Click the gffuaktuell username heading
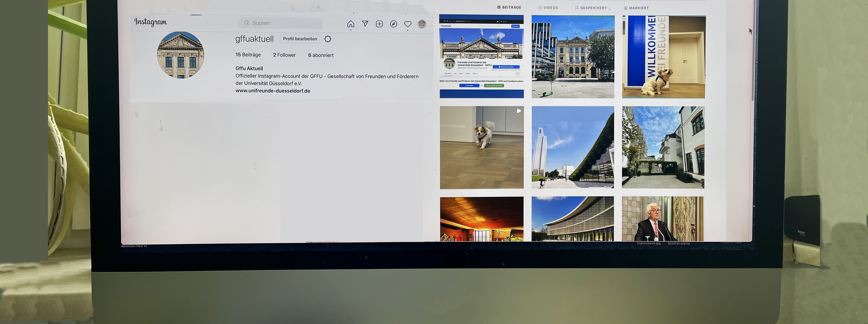The image size is (868, 324). pyautogui.click(x=254, y=39)
